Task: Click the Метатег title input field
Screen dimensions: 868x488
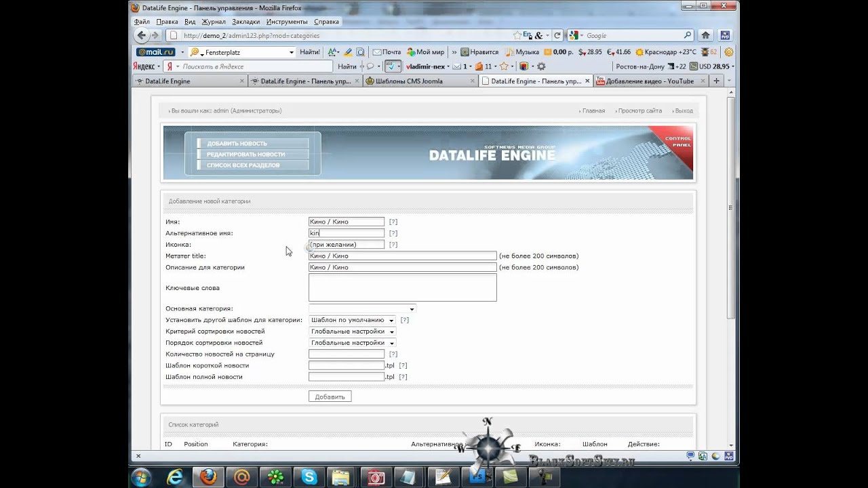Action: [402, 256]
